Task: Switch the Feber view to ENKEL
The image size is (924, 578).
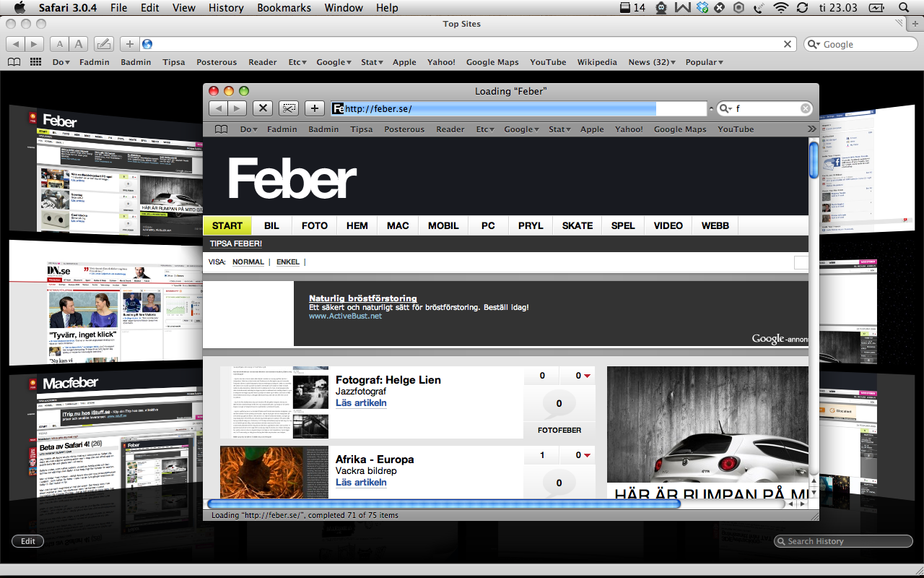Action: pyautogui.click(x=287, y=262)
